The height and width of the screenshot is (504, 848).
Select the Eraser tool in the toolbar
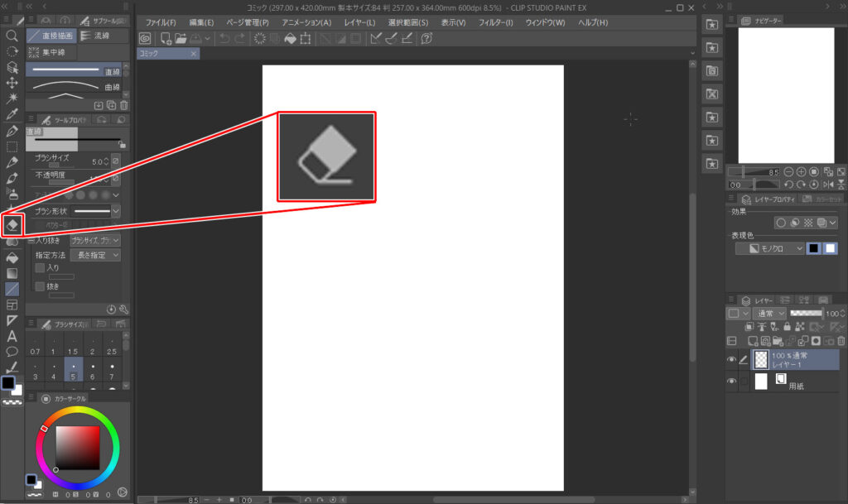pos(12,224)
